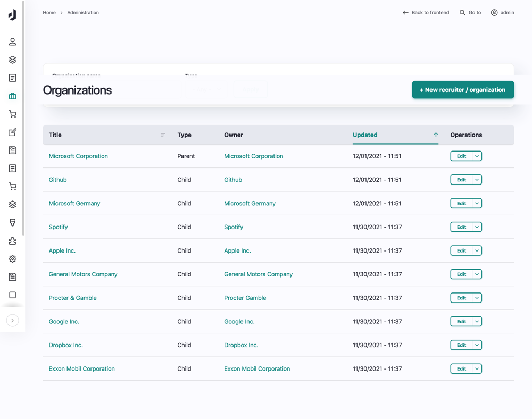This screenshot has width=532, height=419.
Task: Open the paint brush sidebar icon
Action: click(x=13, y=223)
